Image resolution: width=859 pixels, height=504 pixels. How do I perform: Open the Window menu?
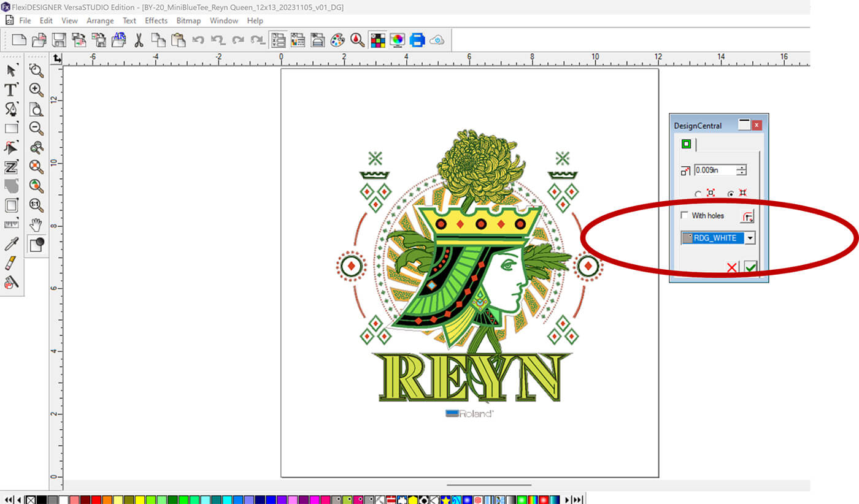[224, 20]
